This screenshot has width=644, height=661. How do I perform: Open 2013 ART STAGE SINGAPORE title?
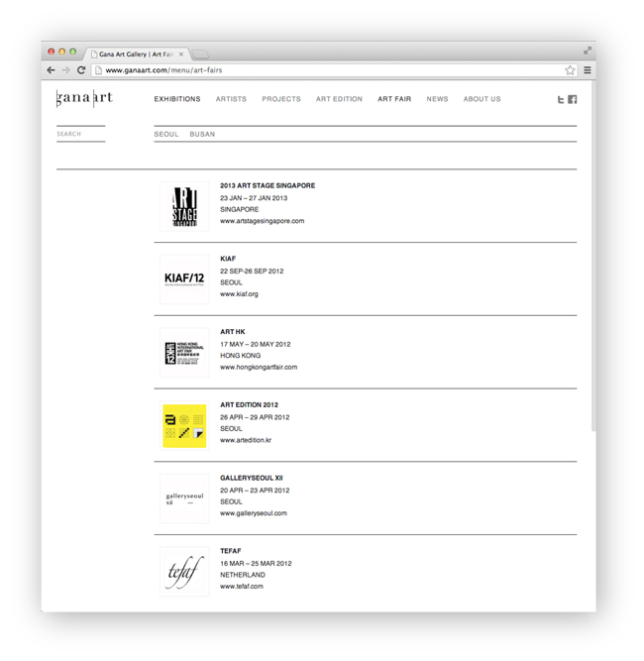point(268,185)
